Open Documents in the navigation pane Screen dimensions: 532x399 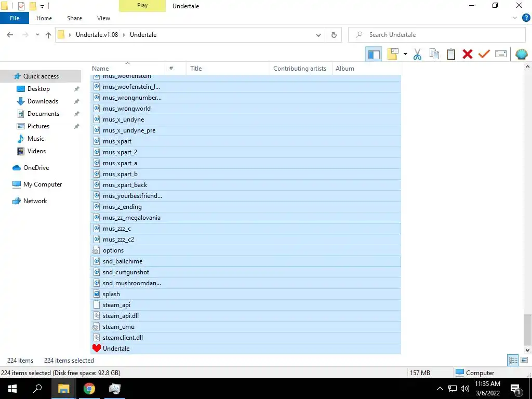[x=43, y=114]
